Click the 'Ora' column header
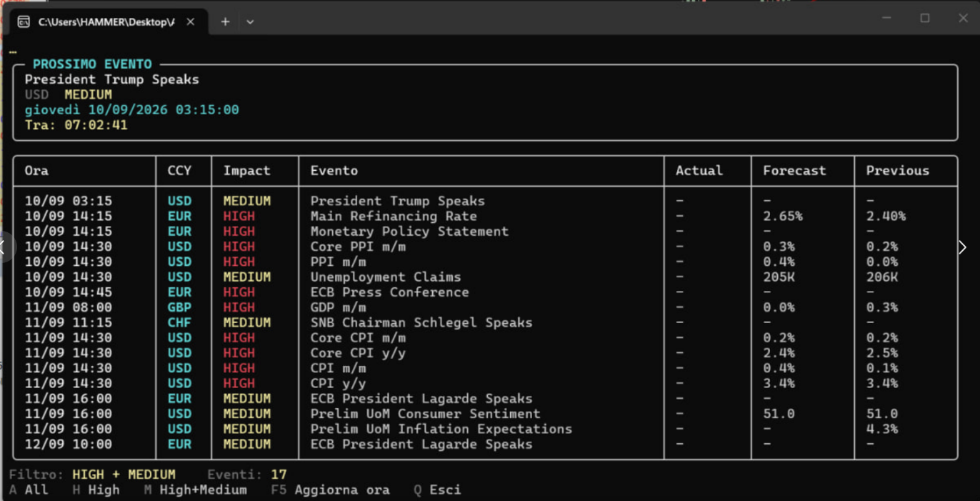This screenshot has height=501, width=980. [x=36, y=171]
